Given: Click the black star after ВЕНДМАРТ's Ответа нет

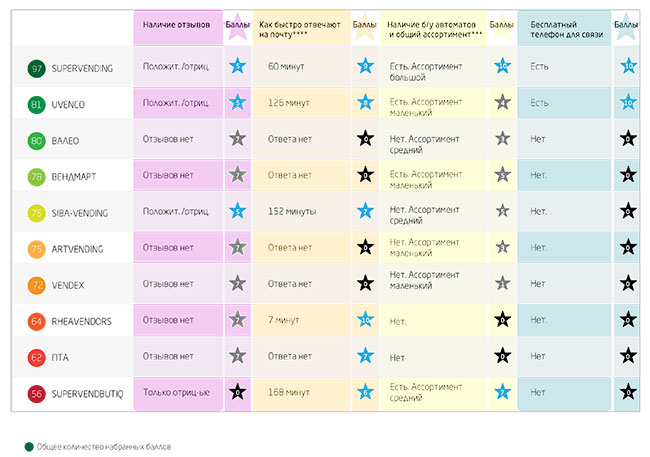Looking at the screenshot, I should [364, 175].
